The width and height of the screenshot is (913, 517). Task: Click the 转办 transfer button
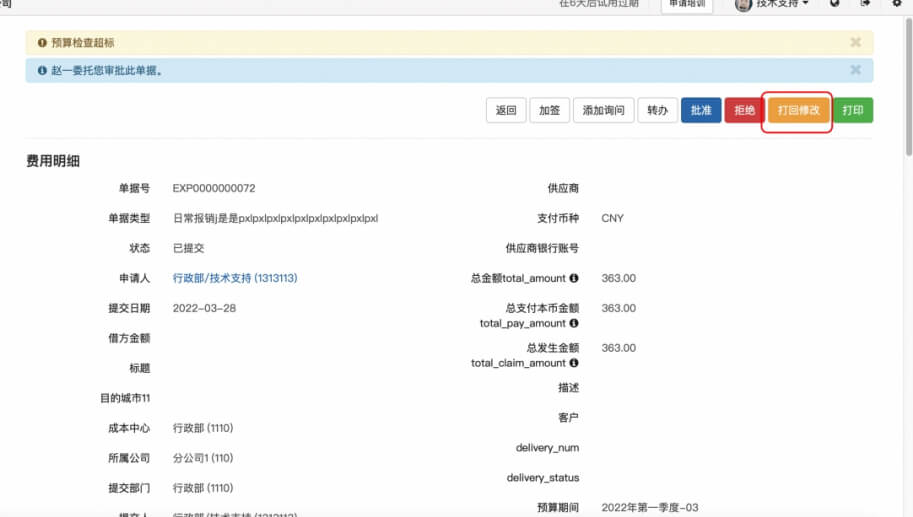657,110
